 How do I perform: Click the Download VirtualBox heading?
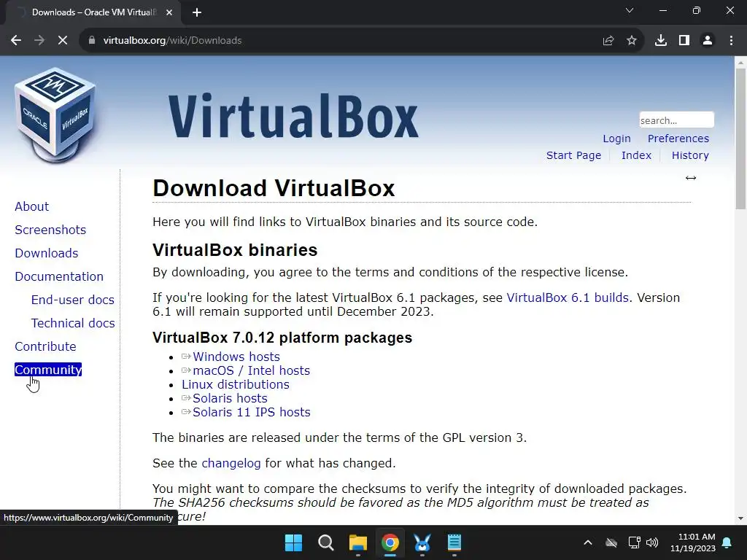[x=274, y=188]
